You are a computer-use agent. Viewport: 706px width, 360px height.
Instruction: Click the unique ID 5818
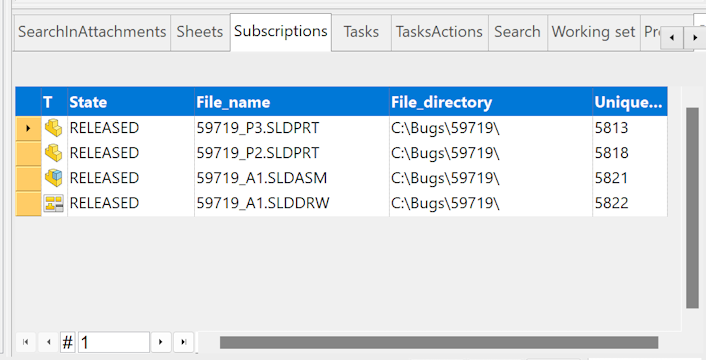pos(611,153)
